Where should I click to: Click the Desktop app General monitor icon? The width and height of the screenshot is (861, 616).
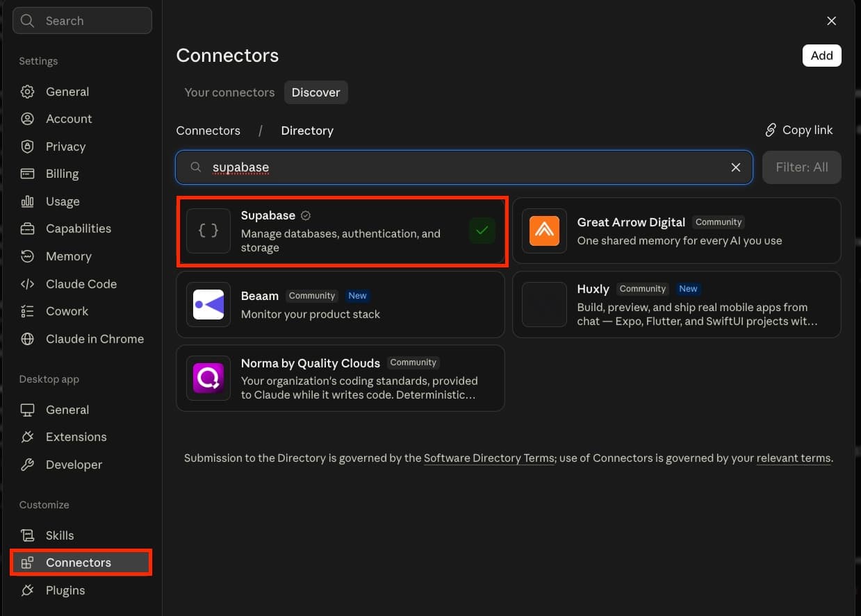click(27, 410)
